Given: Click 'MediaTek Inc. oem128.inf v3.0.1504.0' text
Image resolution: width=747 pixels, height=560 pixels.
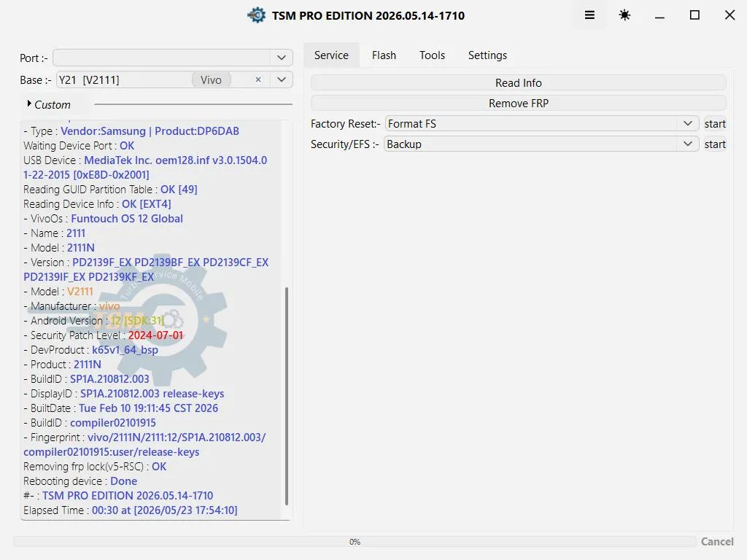Looking at the screenshot, I should (x=175, y=160).
